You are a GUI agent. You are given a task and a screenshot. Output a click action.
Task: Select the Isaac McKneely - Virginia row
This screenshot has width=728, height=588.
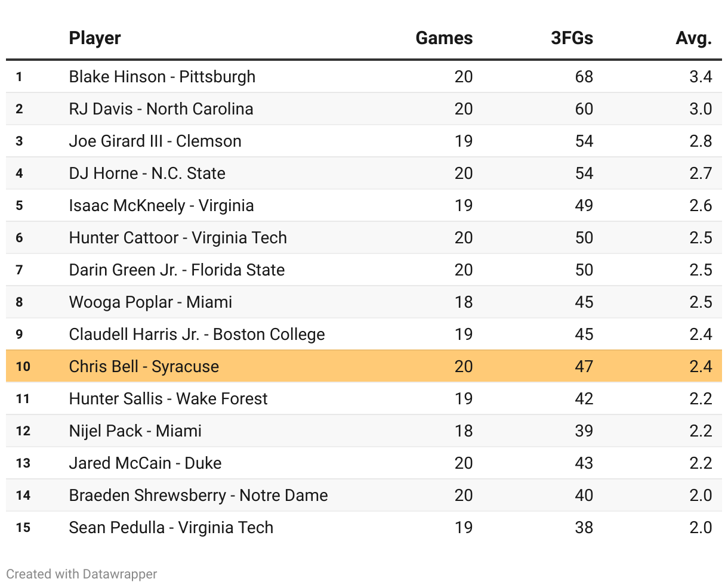[x=162, y=206]
